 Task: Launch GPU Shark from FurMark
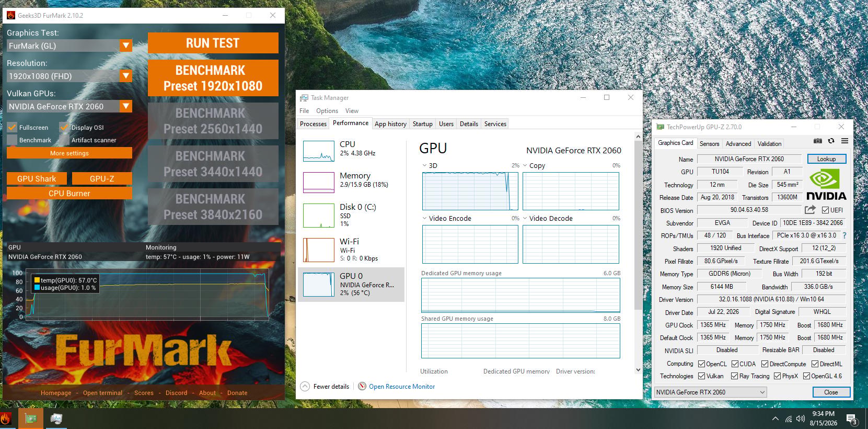click(37, 178)
